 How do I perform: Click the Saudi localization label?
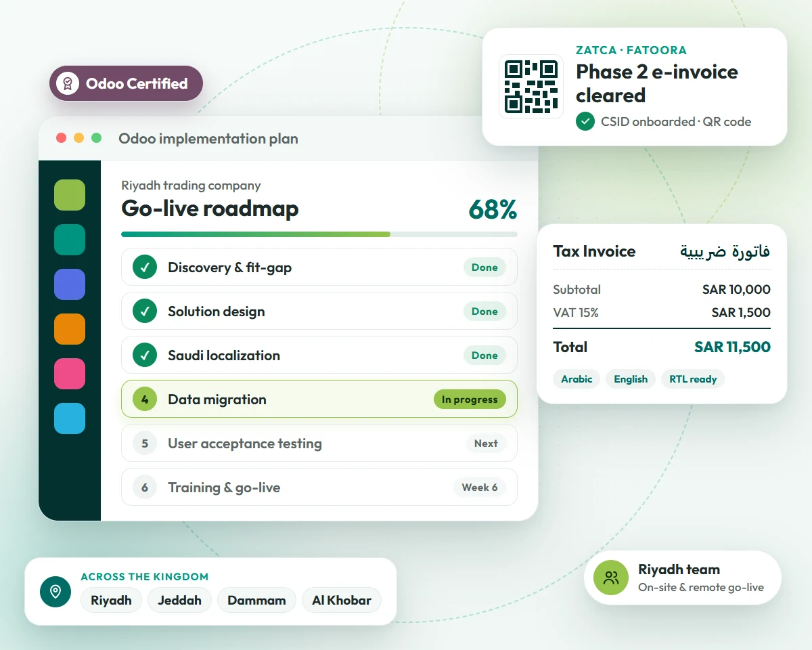224,355
